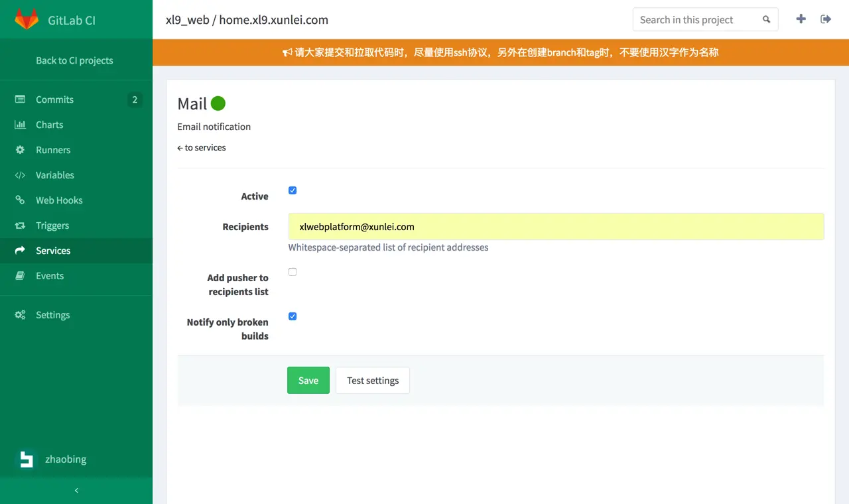849x504 pixels.
Task: Go to Runners page
Action: click(76, 150)
